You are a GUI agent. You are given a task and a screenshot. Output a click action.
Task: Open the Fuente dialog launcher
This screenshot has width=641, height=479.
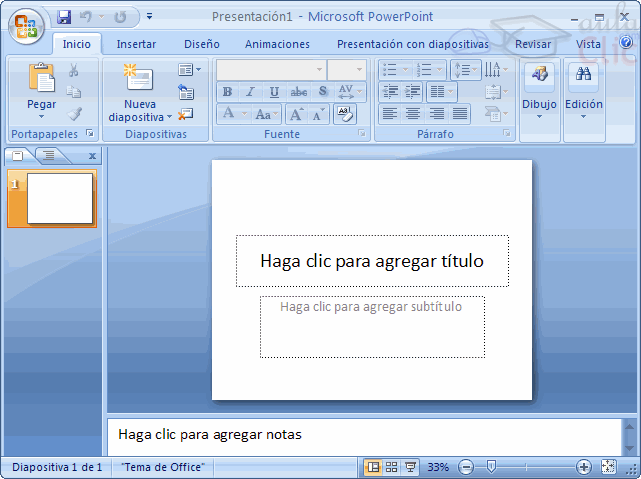(x=361, y=133)
